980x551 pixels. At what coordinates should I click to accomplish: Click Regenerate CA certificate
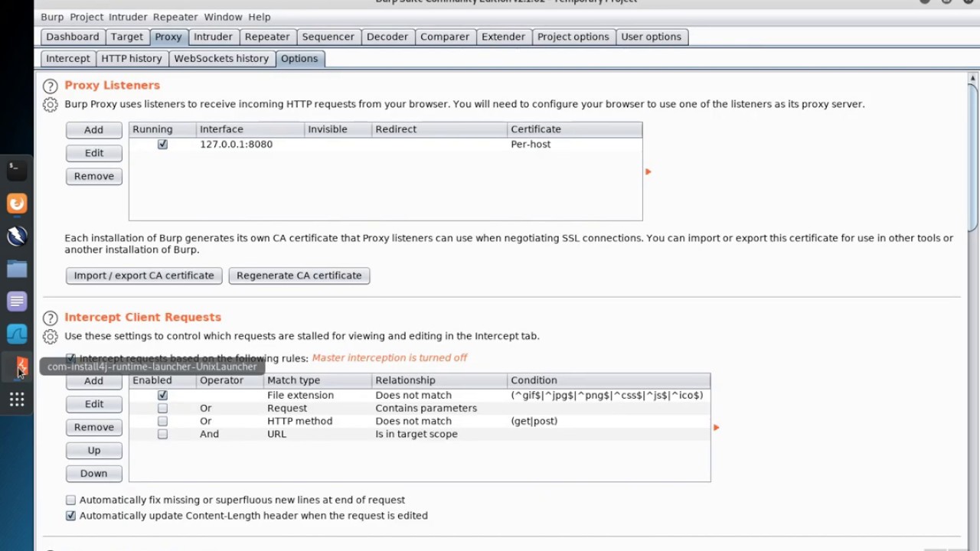tap(299, 275)
